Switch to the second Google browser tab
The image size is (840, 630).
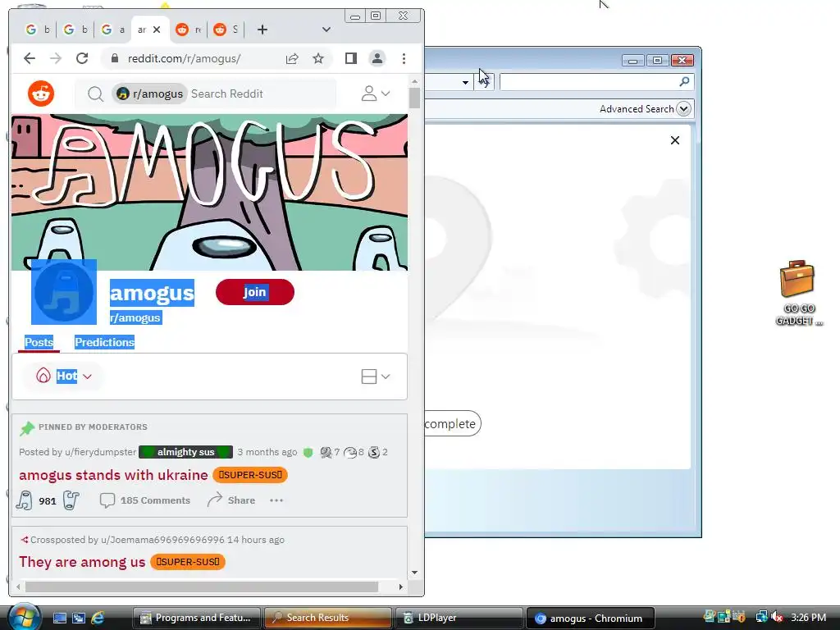[75, 30]
